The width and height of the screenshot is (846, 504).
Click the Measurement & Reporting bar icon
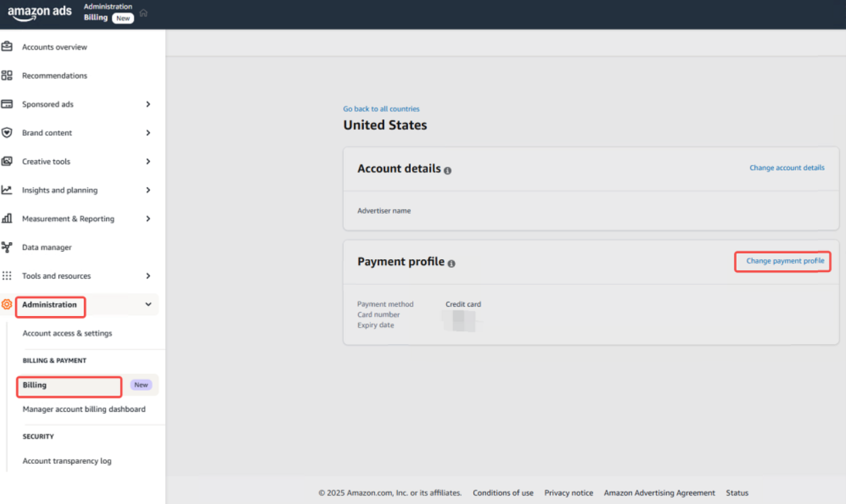[7, 218]
